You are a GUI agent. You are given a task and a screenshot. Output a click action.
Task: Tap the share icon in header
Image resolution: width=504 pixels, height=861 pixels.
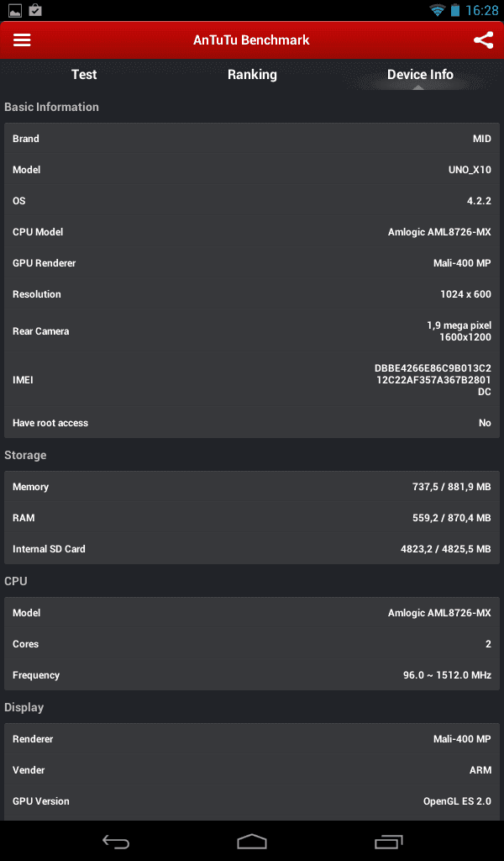483,40
